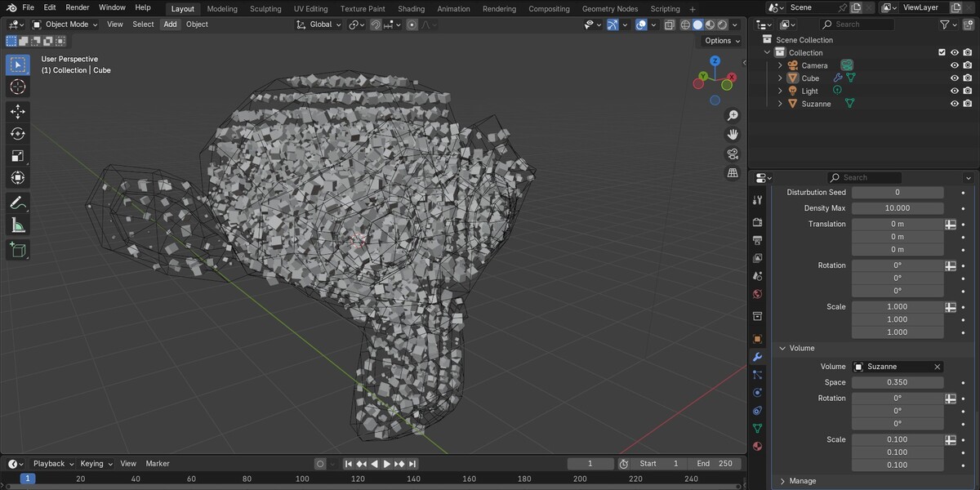980x490 pixels.
Task: Click the zoom magnifier viewport gizmo
Action: pyautogui.click(x=733, y=116)
